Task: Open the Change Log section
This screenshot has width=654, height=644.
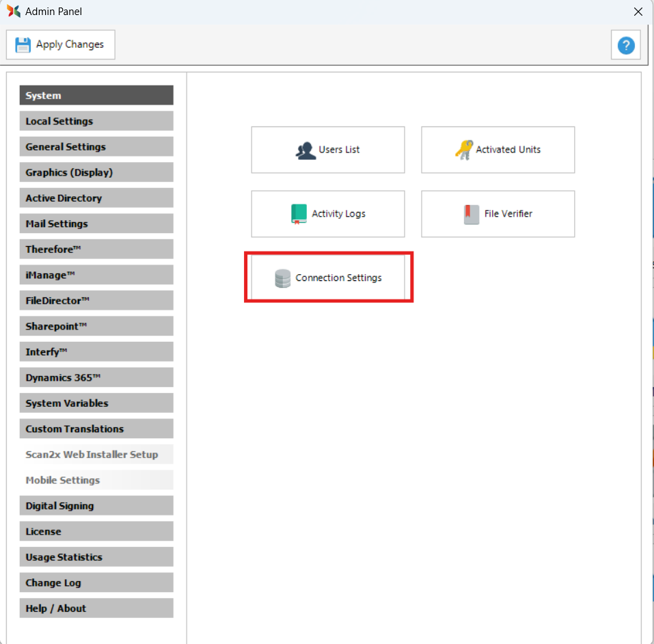Action: 96,582
